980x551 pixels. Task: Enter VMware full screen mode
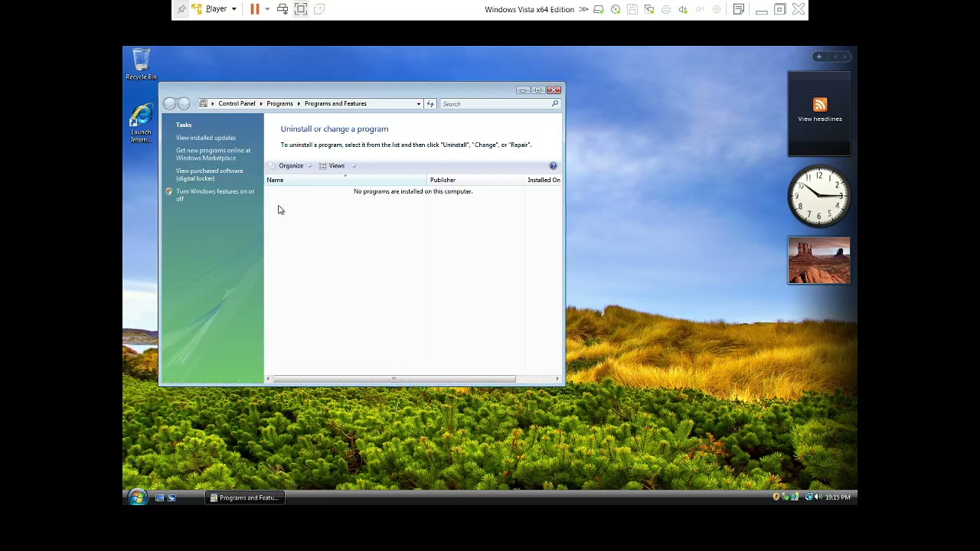coord(301,9)
